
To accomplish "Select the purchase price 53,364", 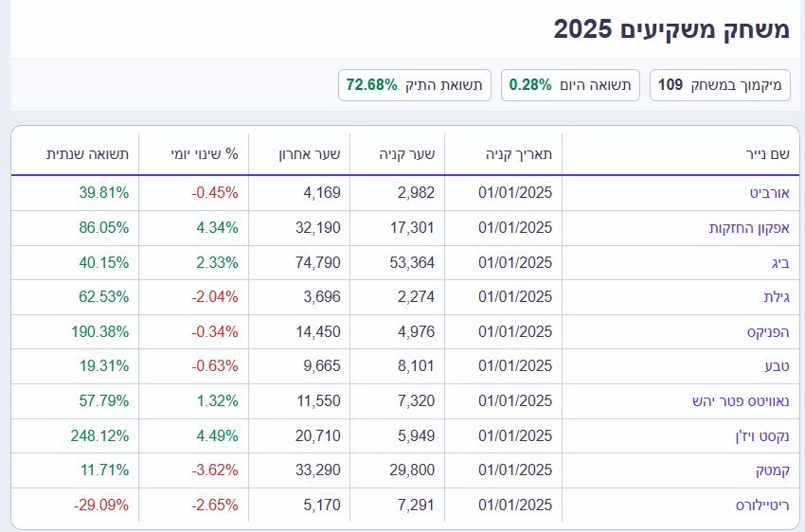I will 412,262.
